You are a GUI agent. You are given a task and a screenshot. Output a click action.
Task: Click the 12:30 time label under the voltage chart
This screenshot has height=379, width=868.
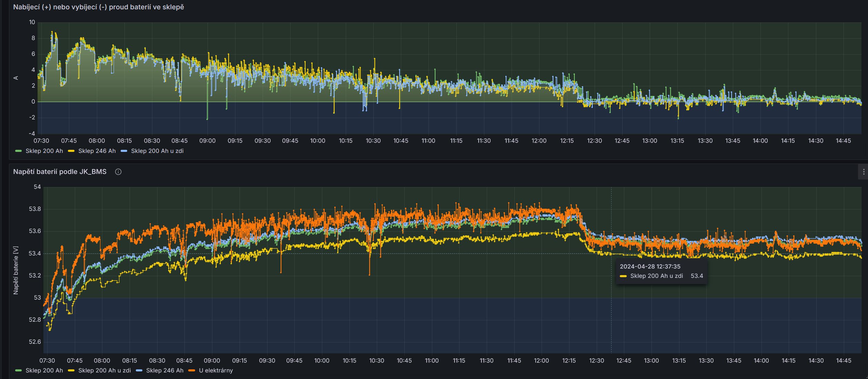596,360
